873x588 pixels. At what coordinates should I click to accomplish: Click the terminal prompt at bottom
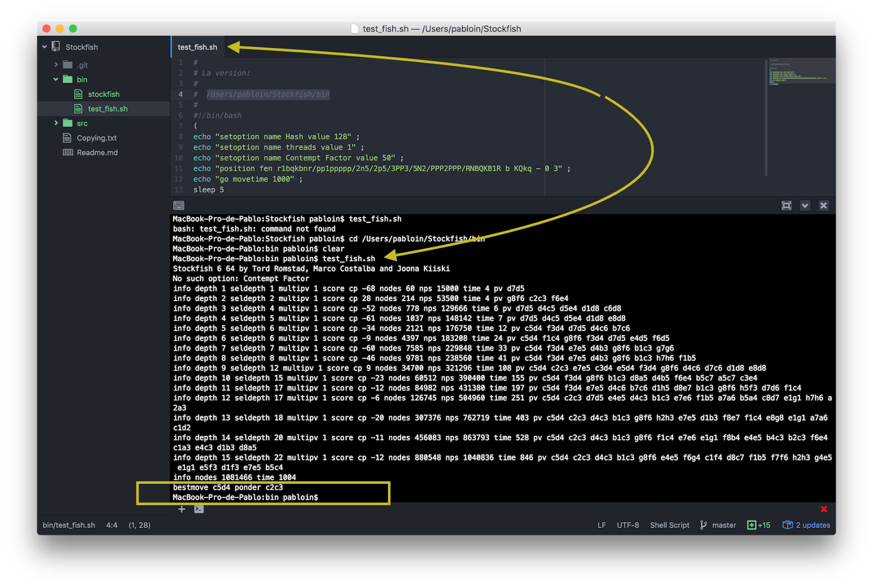point(246,497)
